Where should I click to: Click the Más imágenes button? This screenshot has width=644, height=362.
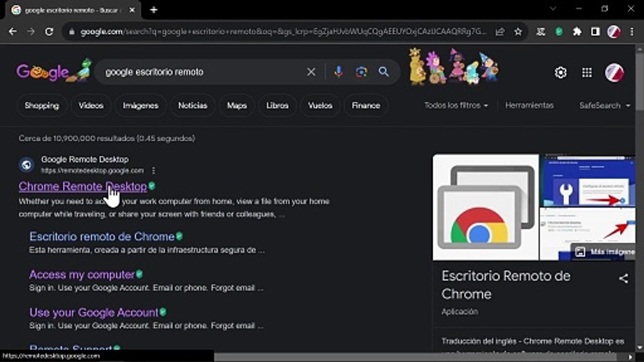point(604,252)
